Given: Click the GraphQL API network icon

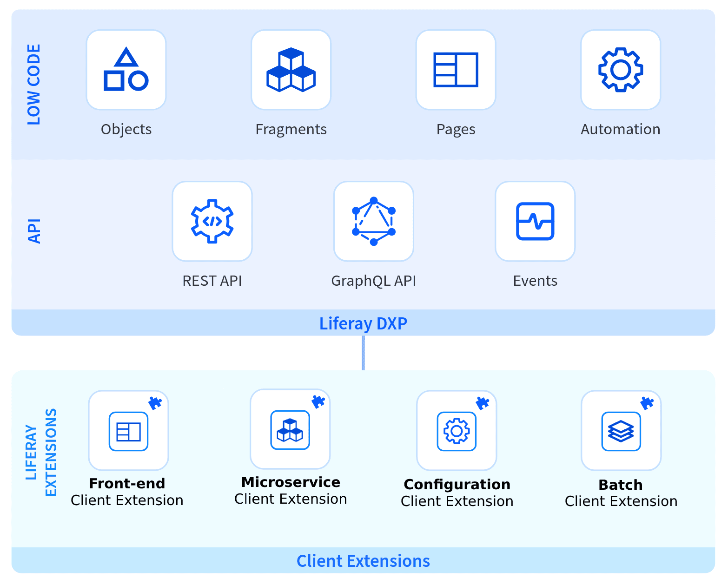Looking at the screenshot, I should pos(374,221).
